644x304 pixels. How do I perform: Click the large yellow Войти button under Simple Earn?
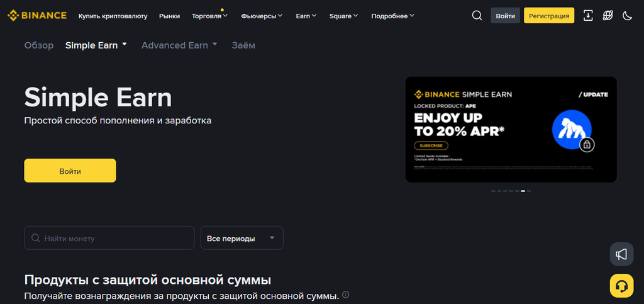(70, 171)
